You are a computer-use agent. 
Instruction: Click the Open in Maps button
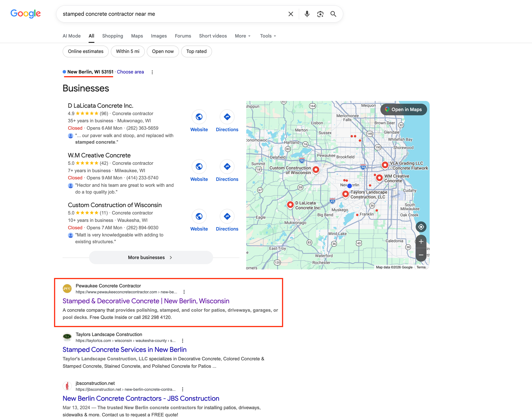pos(403,110)
